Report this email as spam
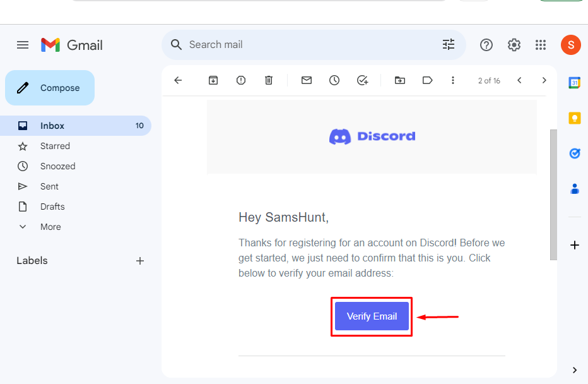The height and width of the screenshot is (384, 588). (241, 80)
